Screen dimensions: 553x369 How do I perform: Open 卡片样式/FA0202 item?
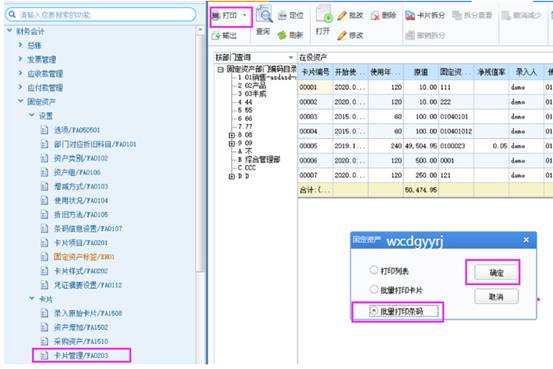[81, 271]
